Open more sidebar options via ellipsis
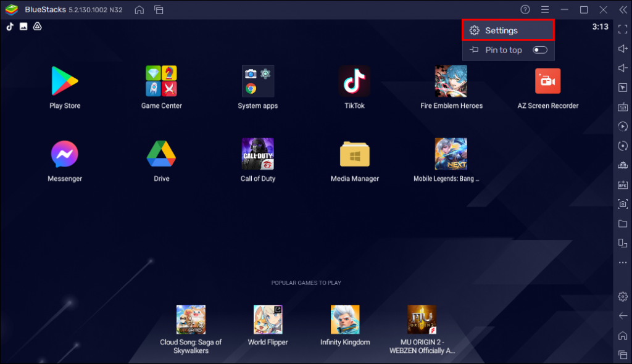Viewport: 632px width, 364px height. point(623,263)
